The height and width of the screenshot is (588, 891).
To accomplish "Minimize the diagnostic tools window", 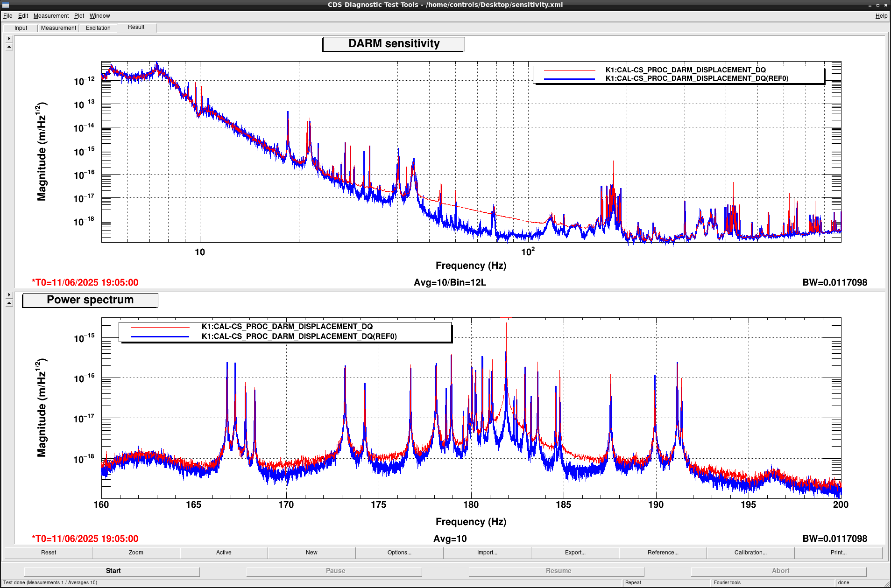I will point(870,5).
